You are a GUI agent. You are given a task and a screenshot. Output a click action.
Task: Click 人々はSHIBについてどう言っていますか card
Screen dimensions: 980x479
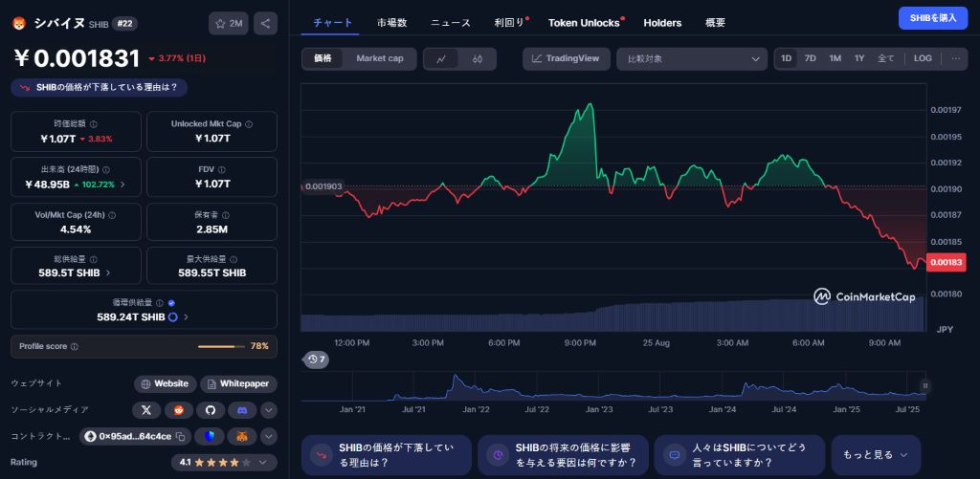point(739,455)
